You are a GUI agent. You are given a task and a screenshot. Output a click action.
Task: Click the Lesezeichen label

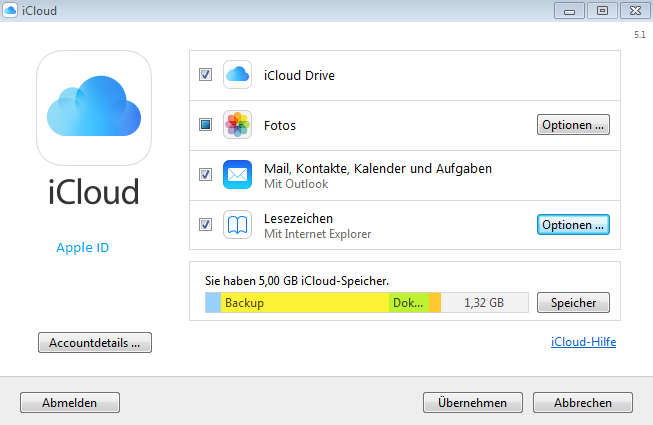pos(298,218)
